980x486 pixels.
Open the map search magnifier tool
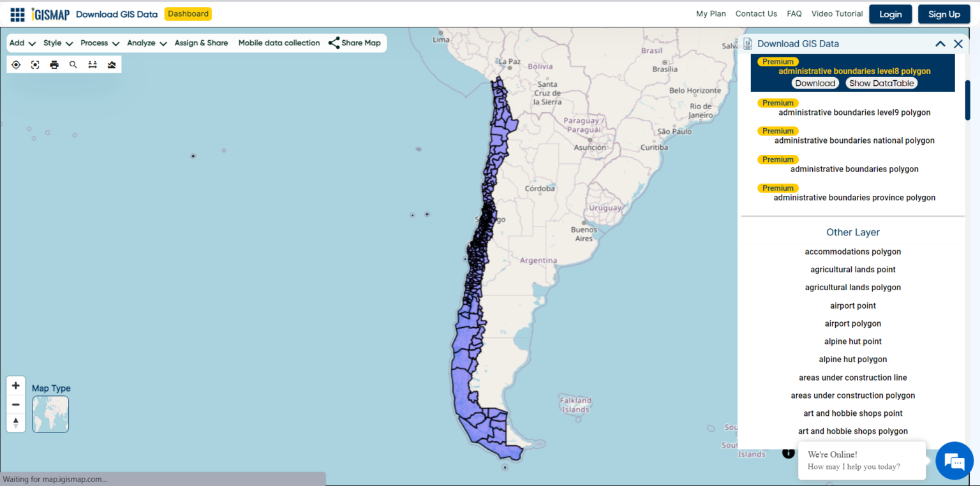coord(73,64)
